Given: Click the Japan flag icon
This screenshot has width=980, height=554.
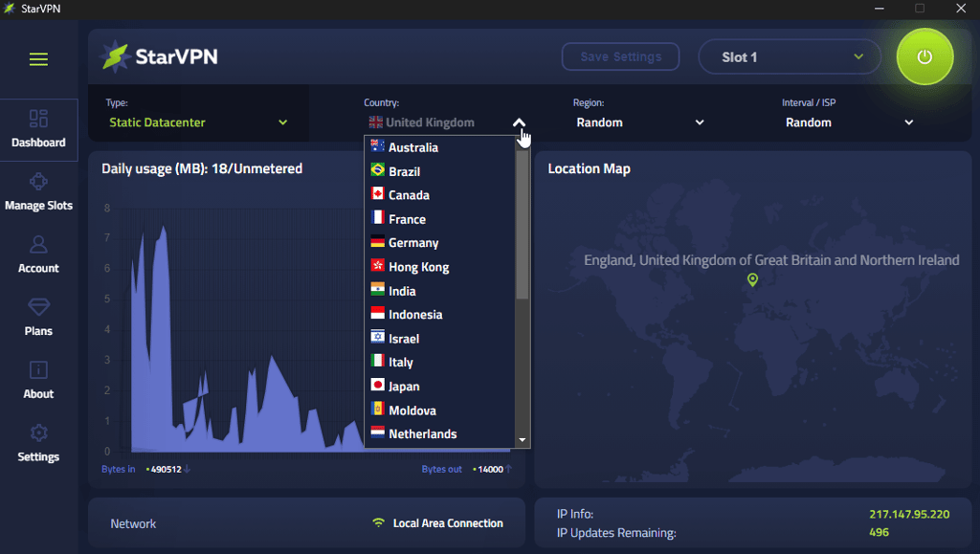Looking at the screenshot, I should (377, 385).
